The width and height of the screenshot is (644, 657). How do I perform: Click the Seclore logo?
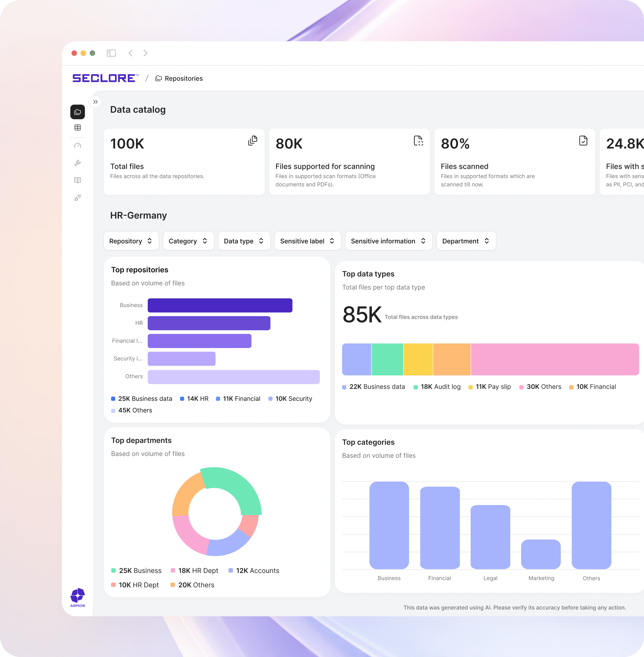[105, 78]
